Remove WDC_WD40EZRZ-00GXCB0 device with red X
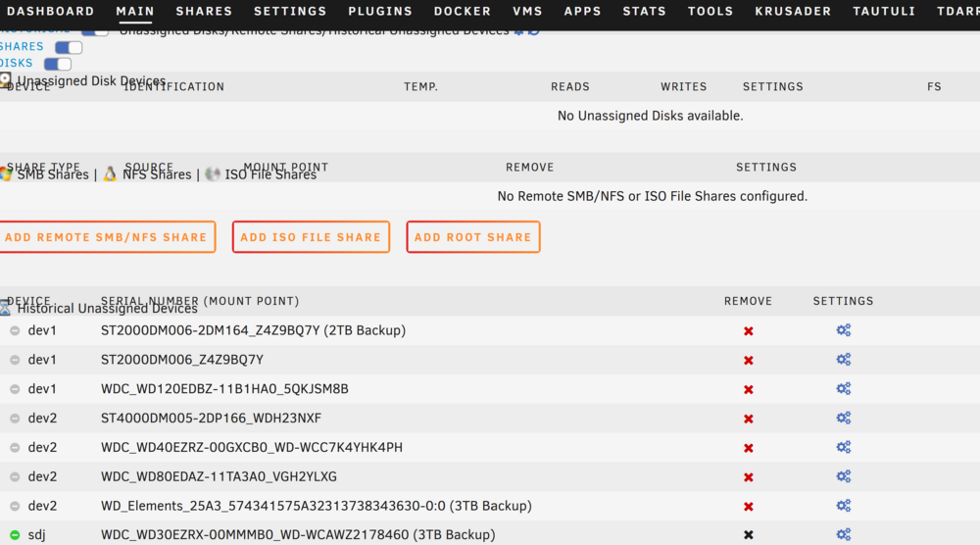The height and width of the screenshot is (545, 980). click(748, 448)
